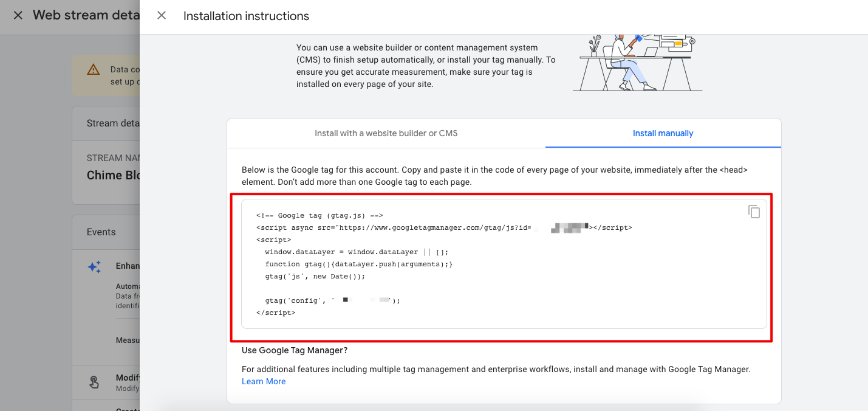
Task: Click the Modify events hand-pointer icon
Action: (x=94, y=382)
